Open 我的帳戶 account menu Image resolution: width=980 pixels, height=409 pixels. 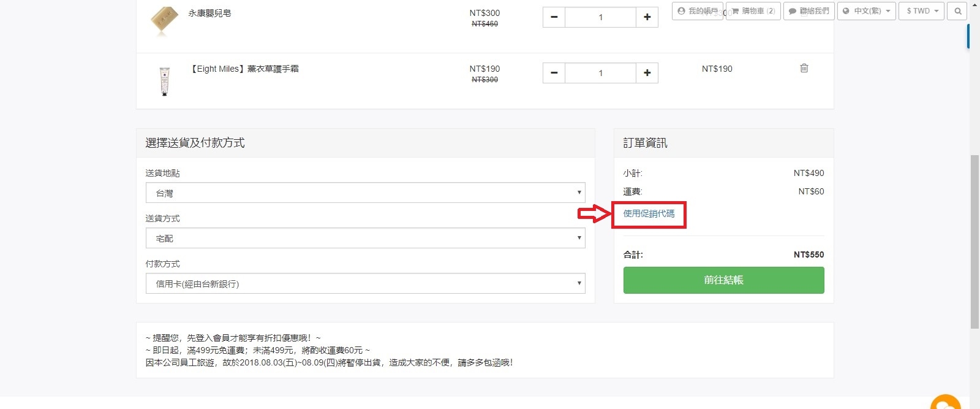click(697, 11)
